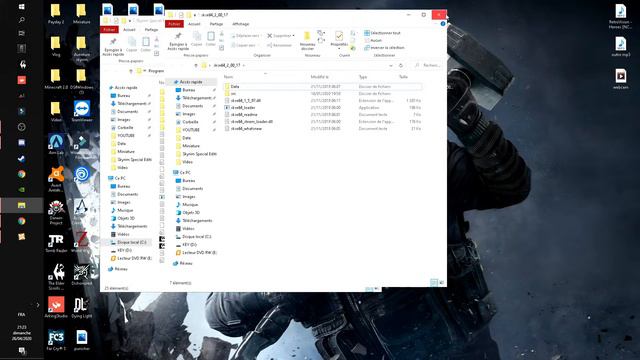This screenshot has height=360, width=640.
Task: Open Disque local (C:) in front window
Action: tap(196, 237)
